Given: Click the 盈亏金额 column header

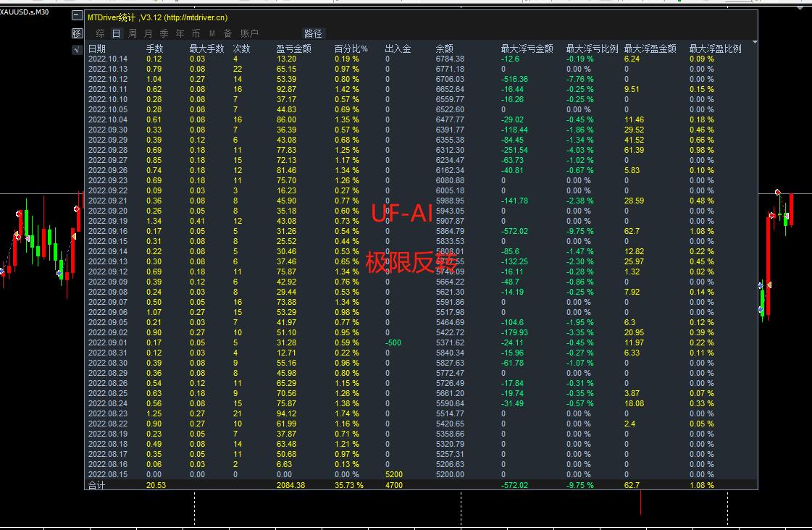Looking at the screenshot, I should pos(293,49).
